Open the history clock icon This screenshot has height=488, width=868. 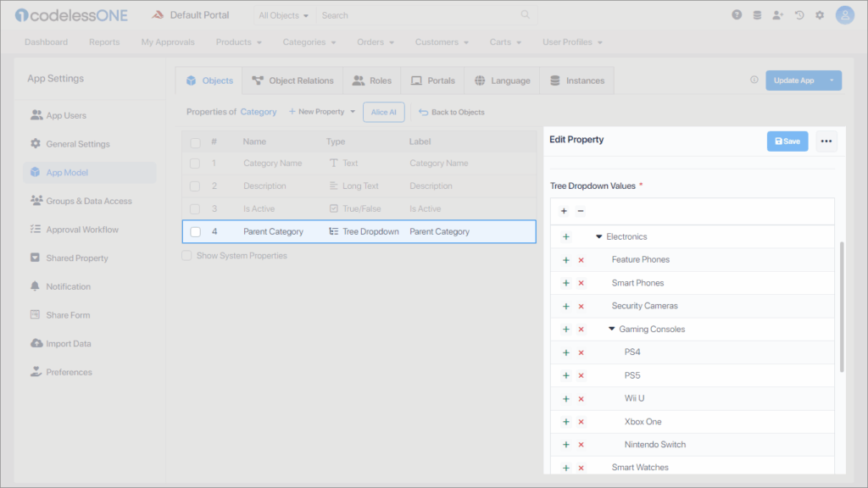799,15
